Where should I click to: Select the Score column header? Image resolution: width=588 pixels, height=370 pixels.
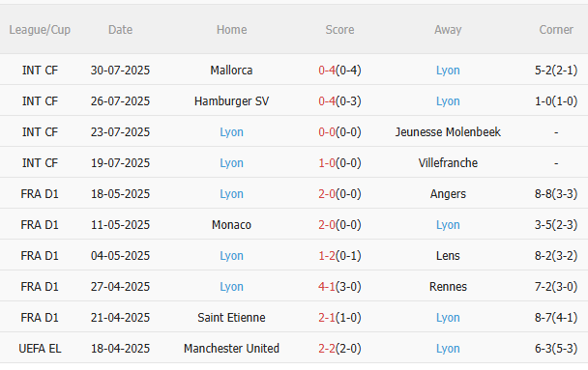coord(339,30)
